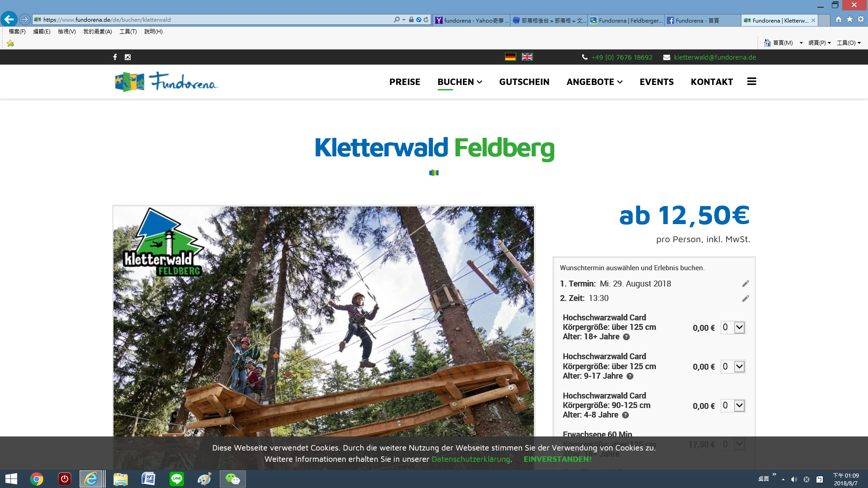Viewport: 868px width, 488px height.
Task: Open the PREISE navigation item
Action: 405,82
